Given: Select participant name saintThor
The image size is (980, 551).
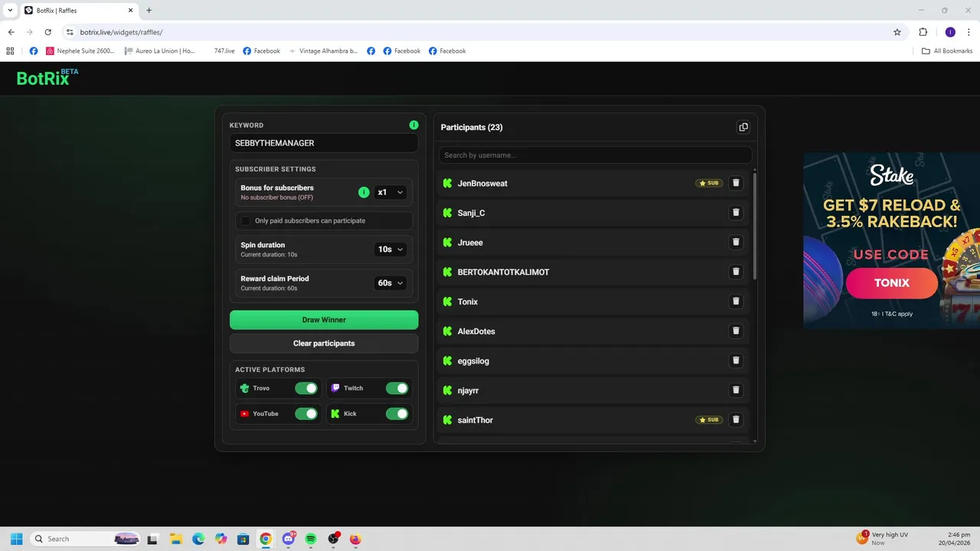Looking at the screenshot, I should [475, 420].
